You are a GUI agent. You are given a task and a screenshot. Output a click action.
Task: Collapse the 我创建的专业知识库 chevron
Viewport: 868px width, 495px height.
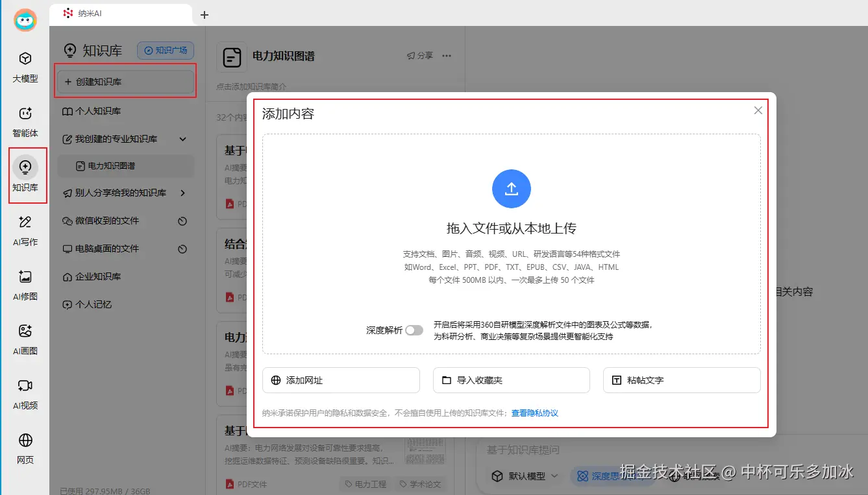[182, 139]
